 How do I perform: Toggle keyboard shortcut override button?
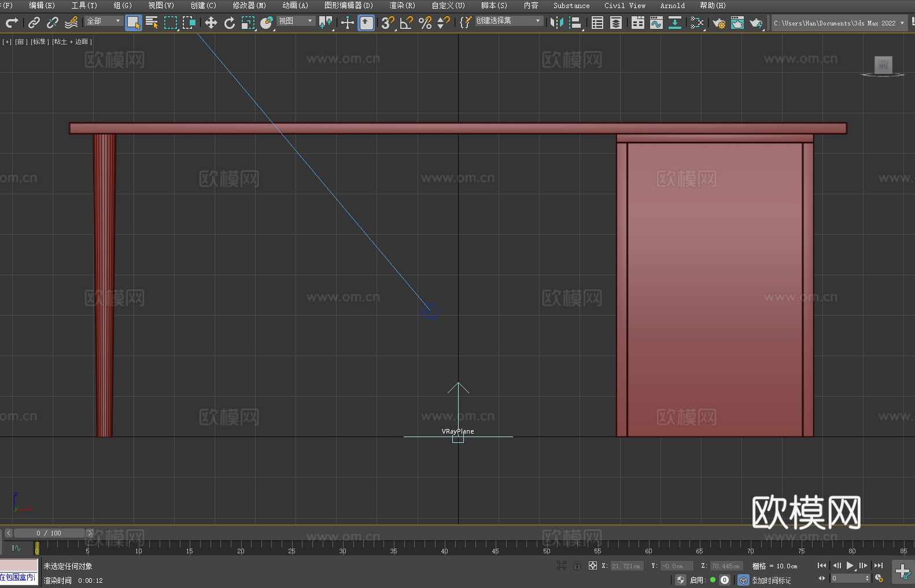coord(366,23)
